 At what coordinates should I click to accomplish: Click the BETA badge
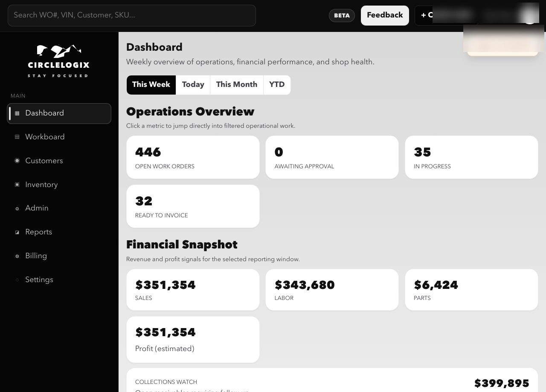tap(342, 15)
